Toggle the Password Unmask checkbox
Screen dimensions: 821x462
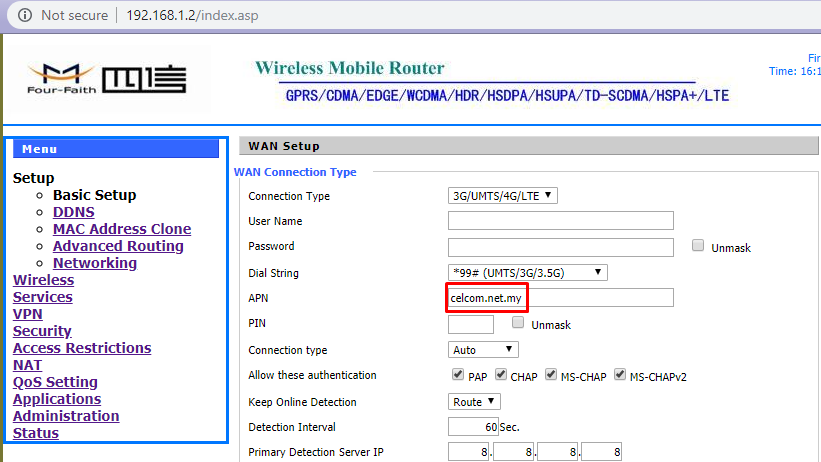pyautogui.click(x=699, y=246)
